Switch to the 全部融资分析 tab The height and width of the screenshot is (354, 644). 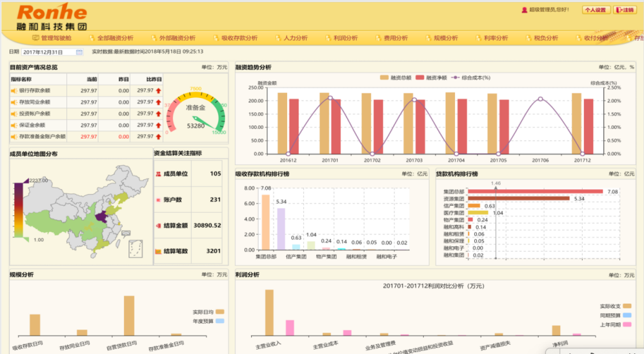pos(111,38)
